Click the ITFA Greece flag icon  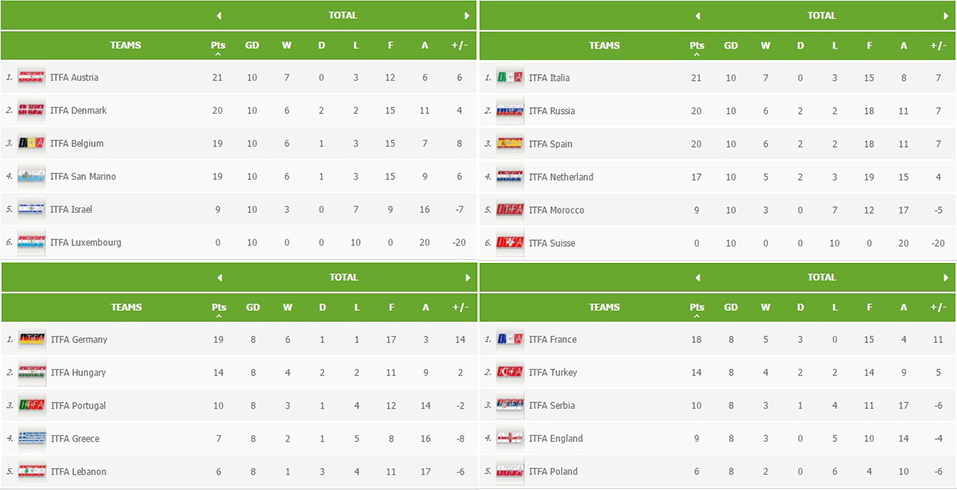pos(31,438)
